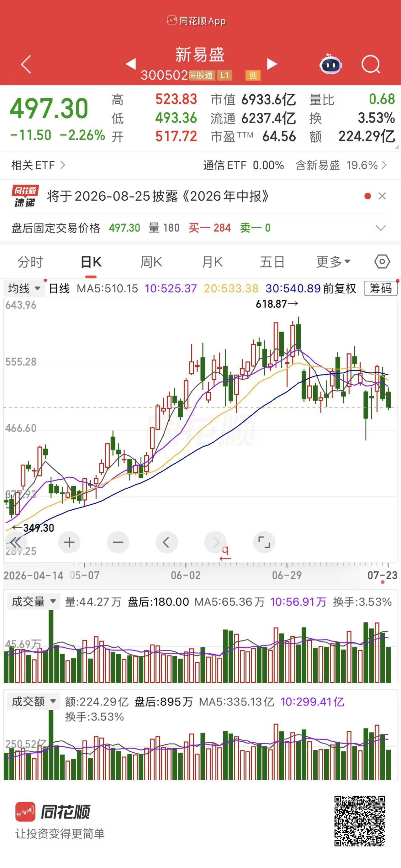The width and height of the screenshot is (401, 868).
Task: Tap the 市盈TTM 64.56 value
Action: (x=279, y=136)
